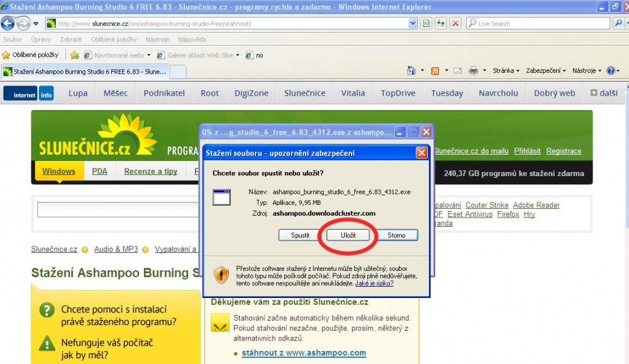
Task: Click the Print icon in command bar
Action: coord(473,70)
